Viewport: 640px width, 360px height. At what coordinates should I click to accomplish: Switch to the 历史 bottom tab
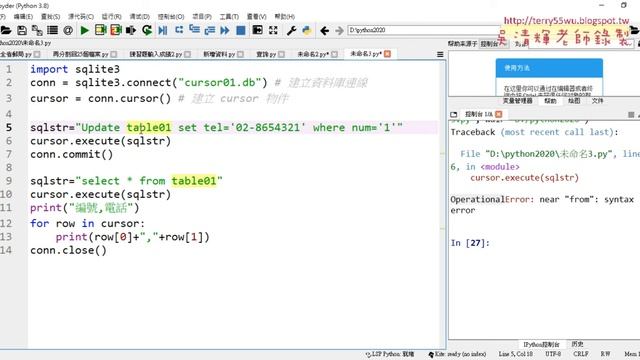click(x=578, y=344)
